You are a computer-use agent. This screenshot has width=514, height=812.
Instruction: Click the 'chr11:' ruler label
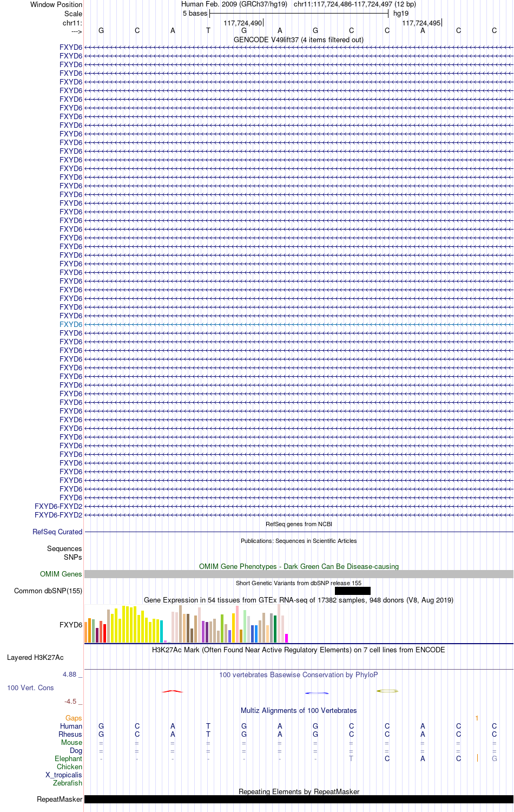pyautogui.click(x=73, y=23)
